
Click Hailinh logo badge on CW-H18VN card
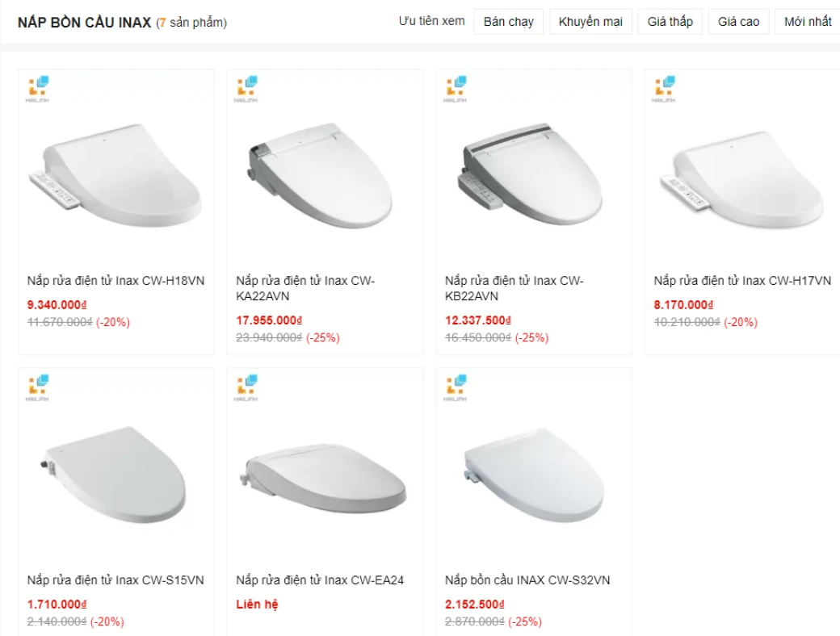pos(39,87)
